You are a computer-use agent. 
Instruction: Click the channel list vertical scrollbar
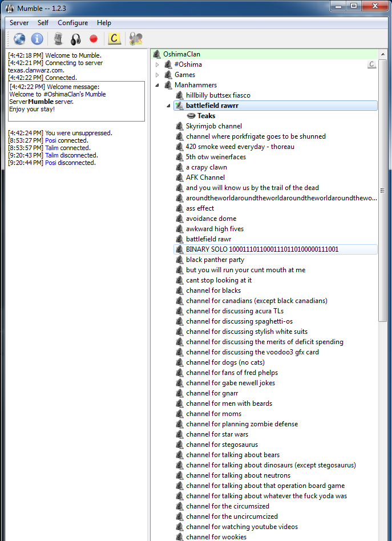click(382, 191)
